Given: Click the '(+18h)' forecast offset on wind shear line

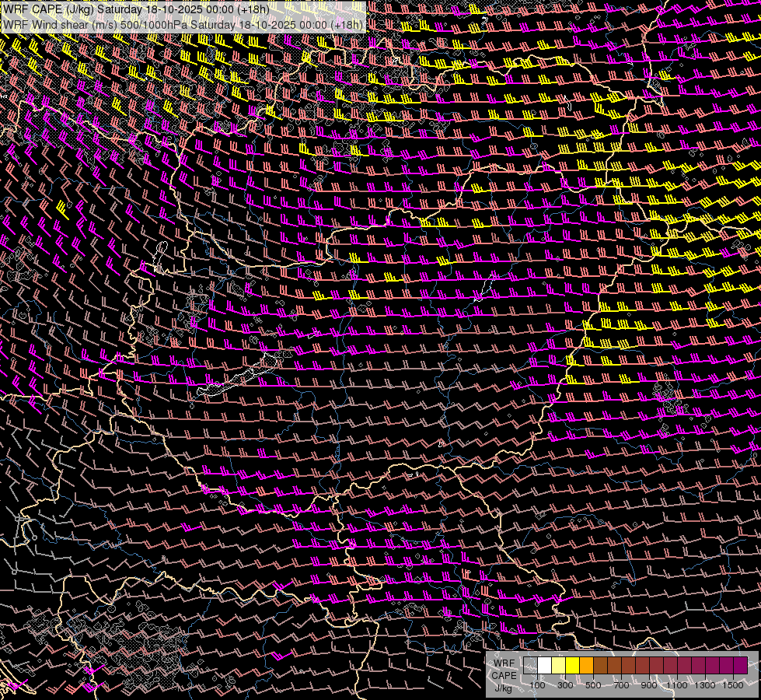Looking at the screenshot, I should click(x=347, y=24).
